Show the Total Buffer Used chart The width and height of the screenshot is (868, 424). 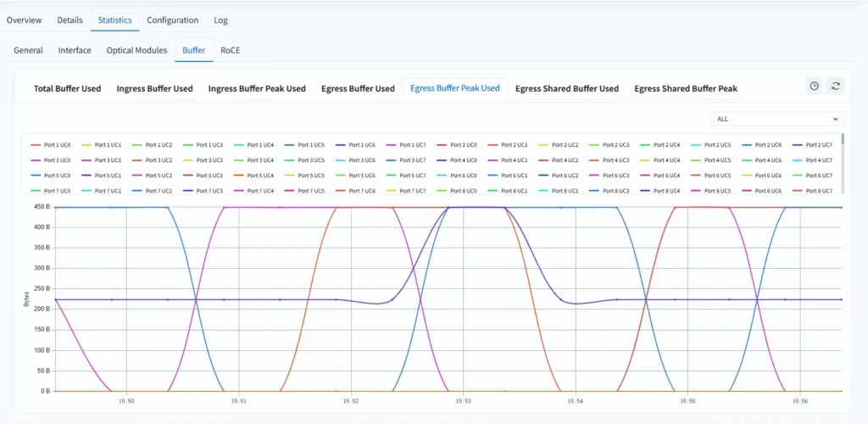[67, 88]
